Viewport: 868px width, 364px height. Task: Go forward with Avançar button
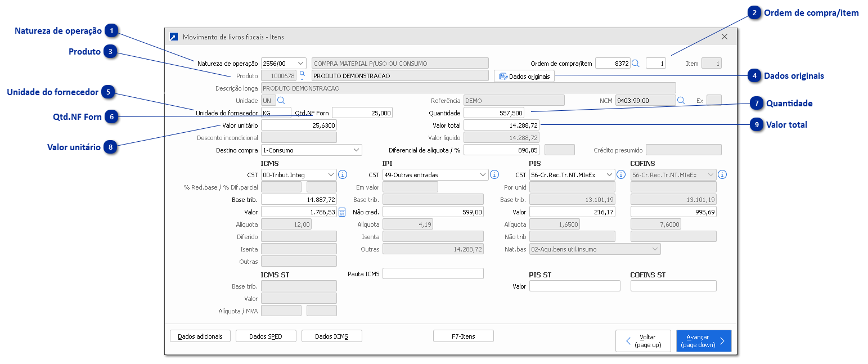(x=703, y=341)
